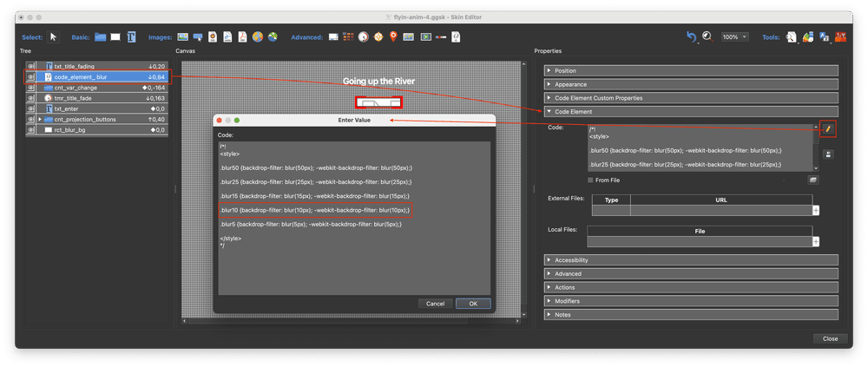Click the .blur5 line in code editor

pos(311,225)
